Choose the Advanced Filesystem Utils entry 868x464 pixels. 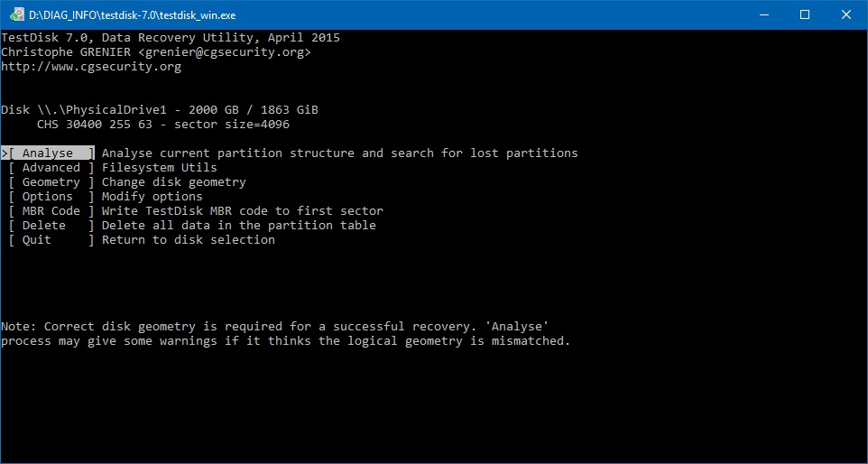click(x=51, y=168)
